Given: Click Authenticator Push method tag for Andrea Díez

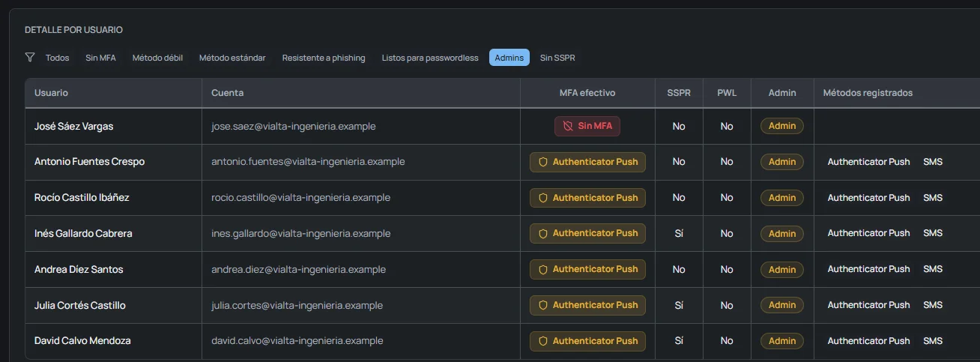Looking at the screenshot, I should (869, 270).
